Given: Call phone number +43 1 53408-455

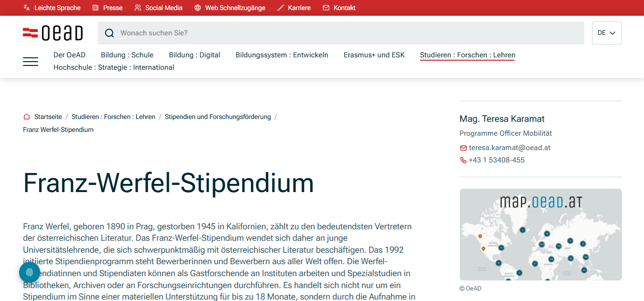Looking at the screenshot, I should point(496,160).
